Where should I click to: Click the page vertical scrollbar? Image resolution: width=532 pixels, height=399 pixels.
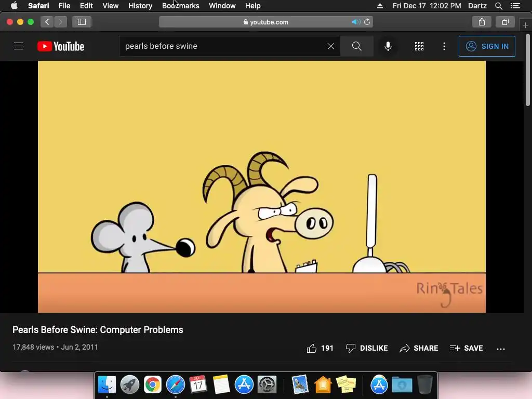coord(528,70)
